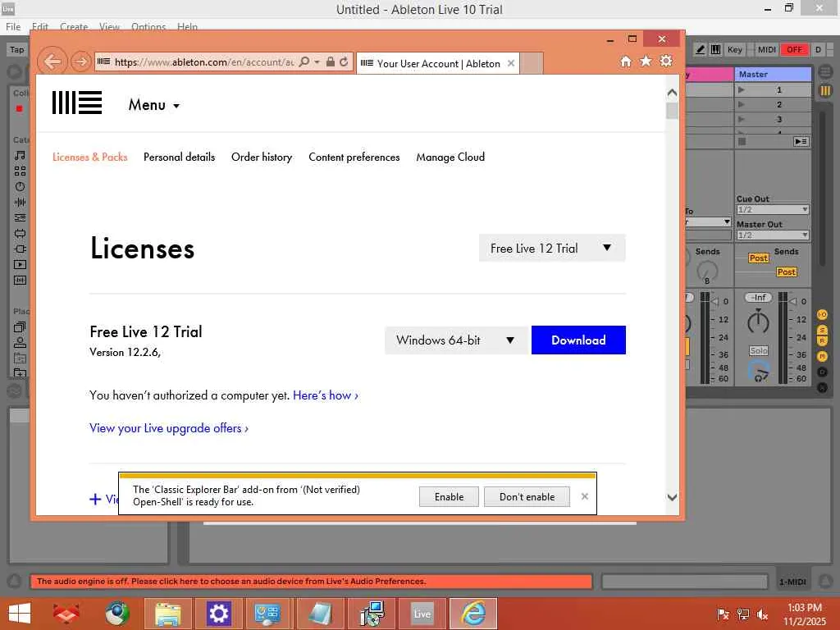840x630 pixels.
Task: Switch to Session view selector icon
Action: tap(825, 91)
